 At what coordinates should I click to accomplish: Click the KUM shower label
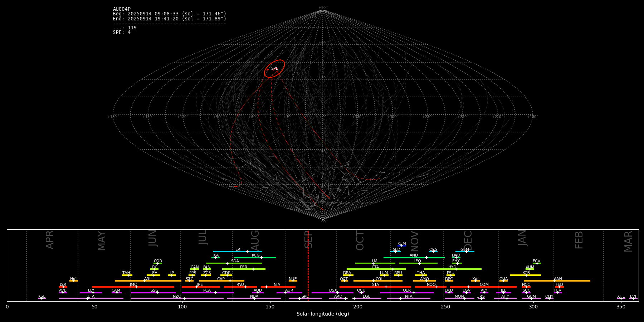pos(402,243)
